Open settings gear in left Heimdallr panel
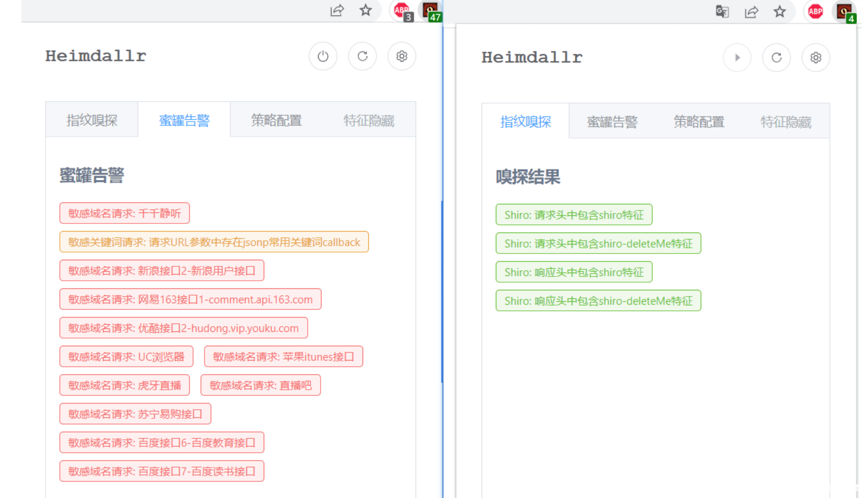The image size is (868, 498). tap(401, 56)
